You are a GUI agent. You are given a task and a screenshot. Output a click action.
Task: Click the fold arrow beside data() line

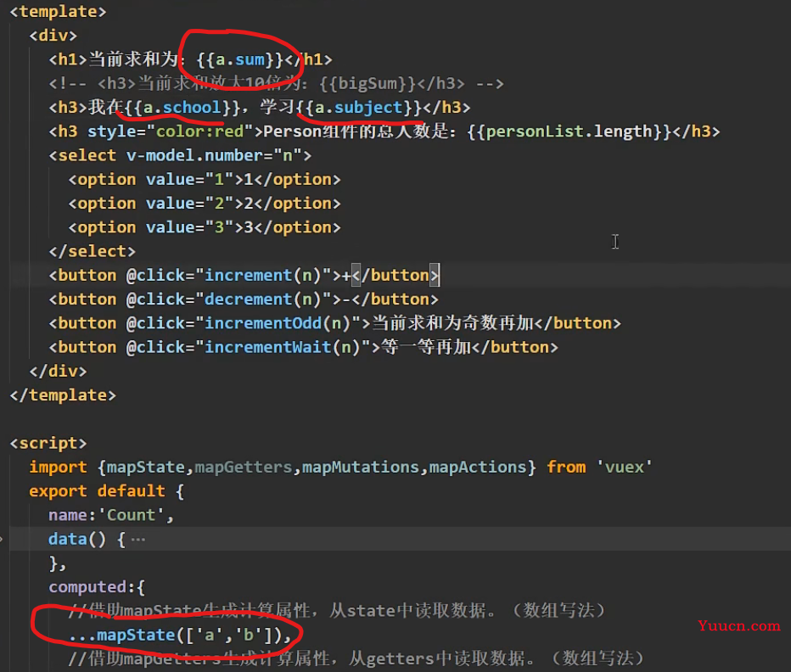coord(2,540)
